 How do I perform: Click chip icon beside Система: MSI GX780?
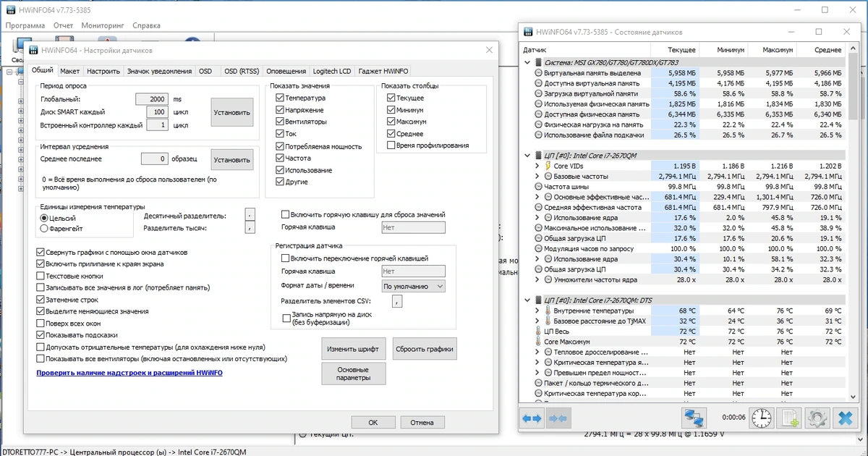coord(539,63)
